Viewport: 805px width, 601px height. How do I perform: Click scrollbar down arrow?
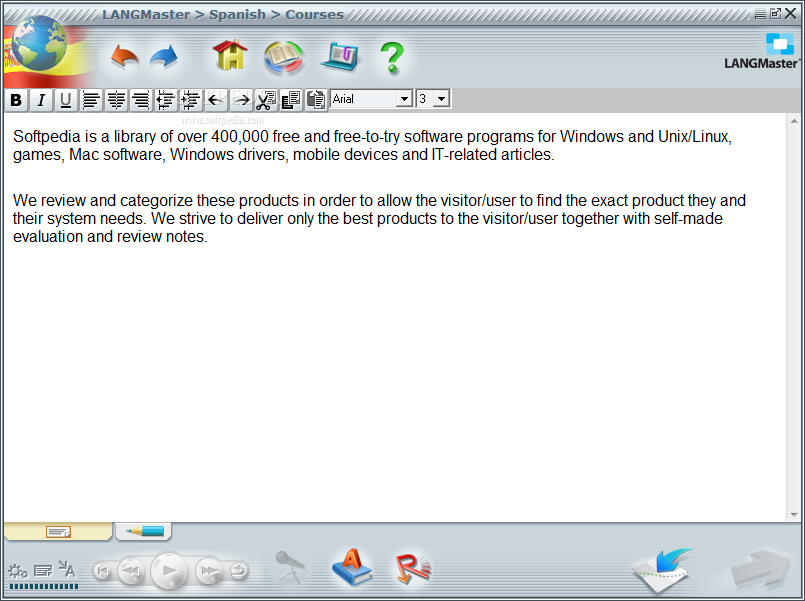click(x=794, y=514)
